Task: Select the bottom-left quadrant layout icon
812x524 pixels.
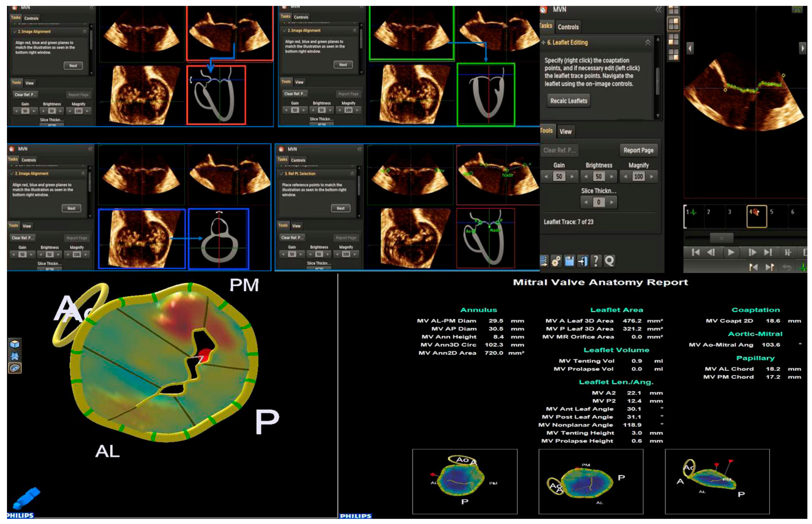Action: point(673,40)
